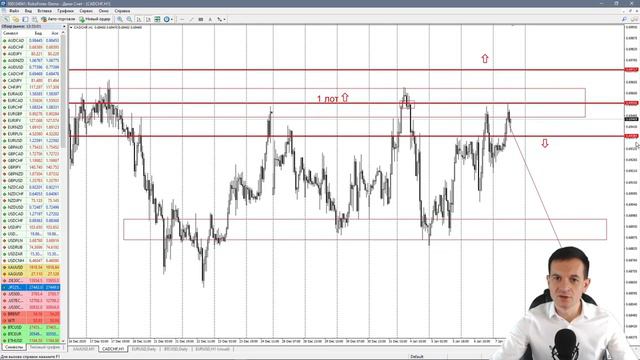Click the Default profile status bar entry
640x360 pixels.
click(417, 356)
